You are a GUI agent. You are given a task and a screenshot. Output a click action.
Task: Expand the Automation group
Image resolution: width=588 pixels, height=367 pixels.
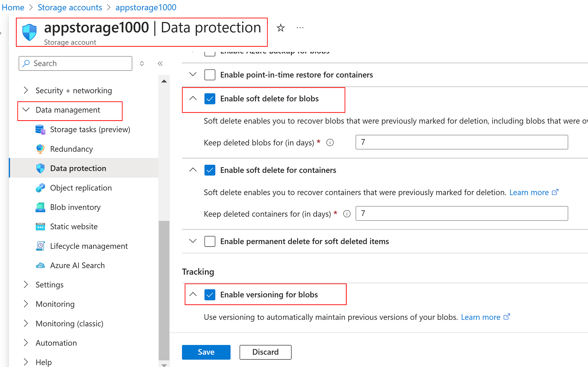(26, 343)
